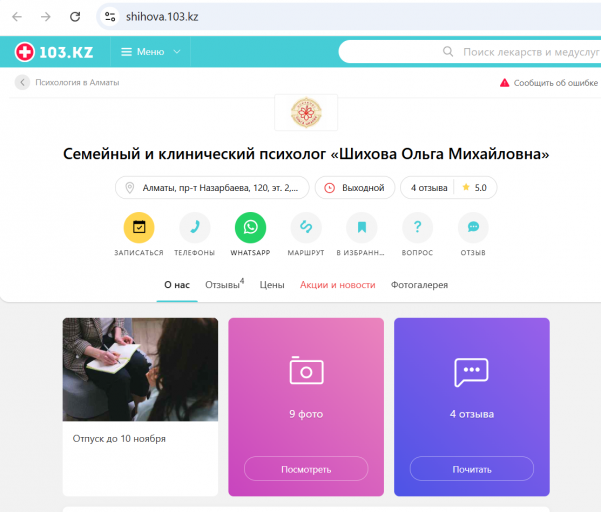Click the yellow Записаться calendar icon
Image resolution: width=601 pixels, height=512 pixels.
(x=139, y=227)
